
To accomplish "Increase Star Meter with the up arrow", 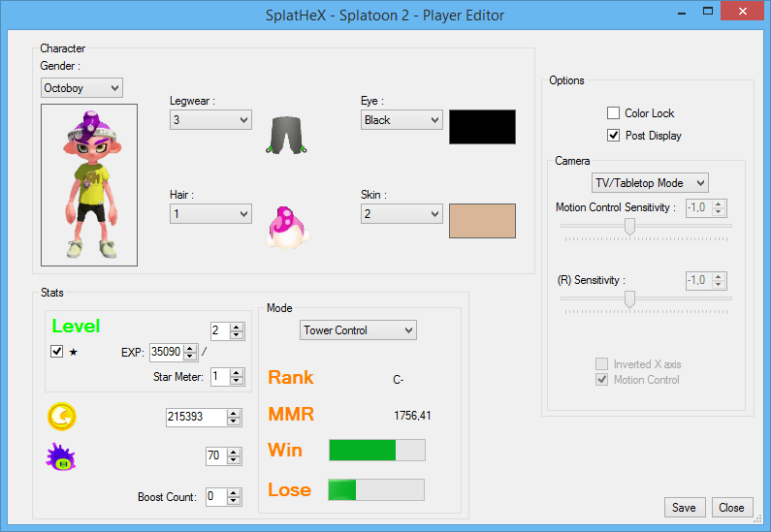I will pos(237,373).
